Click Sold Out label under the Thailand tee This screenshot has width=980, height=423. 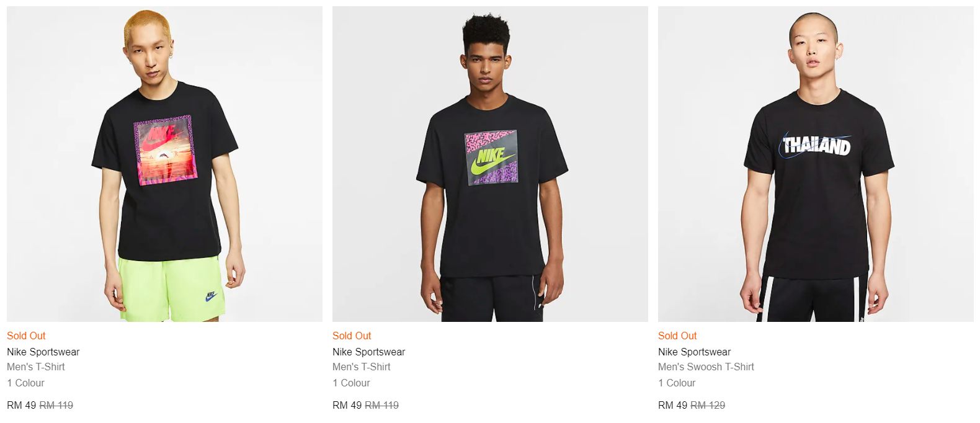click(677, 336)
